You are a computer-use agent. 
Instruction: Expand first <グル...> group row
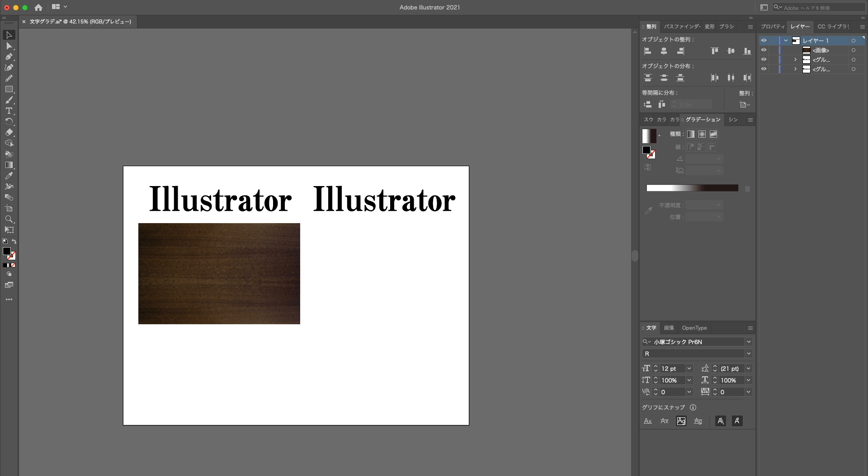(x=796, y=60)
